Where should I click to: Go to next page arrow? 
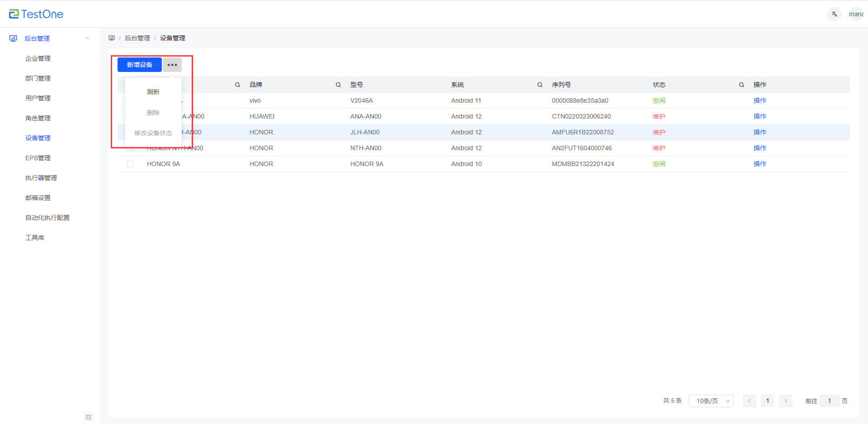(786, 401)
